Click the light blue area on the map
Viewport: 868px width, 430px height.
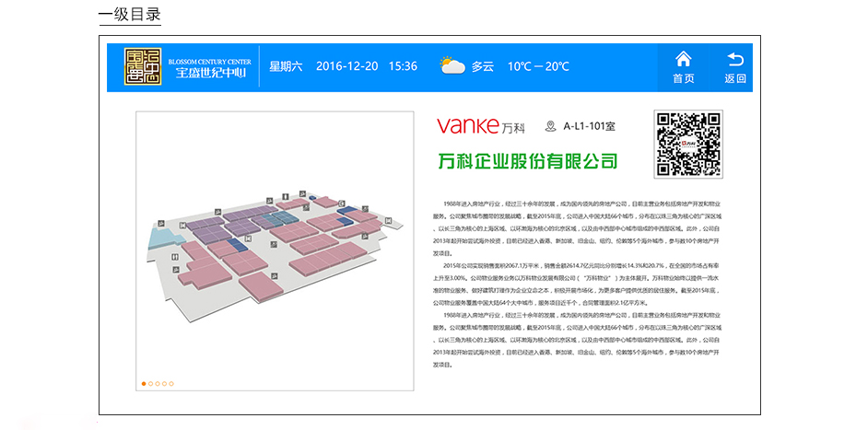pyautogui.click(x=162, y=239)
